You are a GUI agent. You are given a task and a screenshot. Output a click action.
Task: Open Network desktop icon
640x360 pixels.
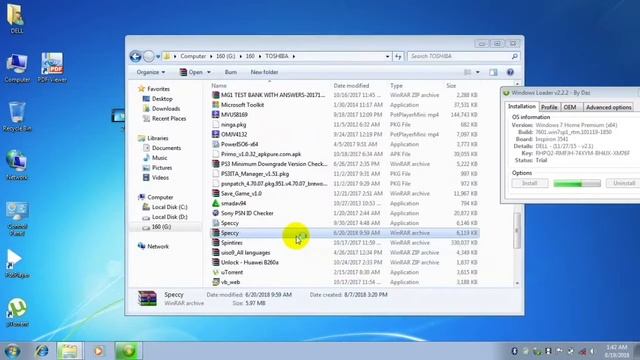[x=17, y=165]
